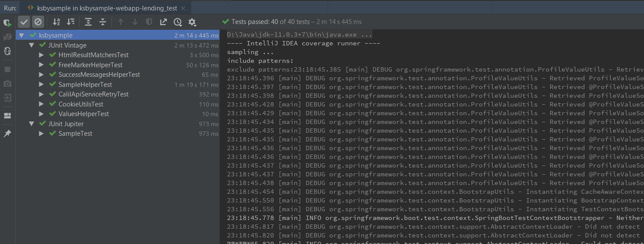Click green check icon beside SampleTest

click(x=52, y=134)
